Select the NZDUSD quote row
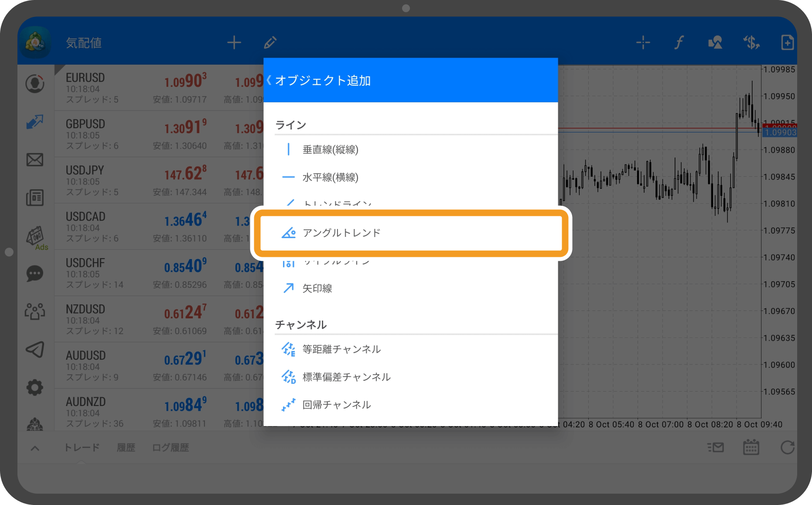This screenshot has width=812, height=505. point(159,319)
